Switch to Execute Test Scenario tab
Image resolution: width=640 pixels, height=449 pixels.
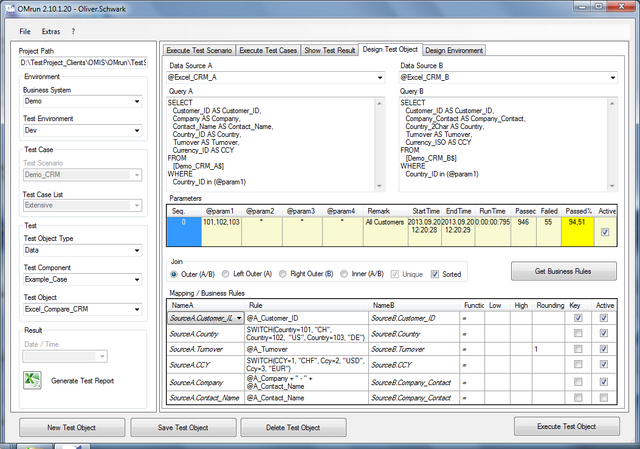pyautogui.click(x=199, y=50)
